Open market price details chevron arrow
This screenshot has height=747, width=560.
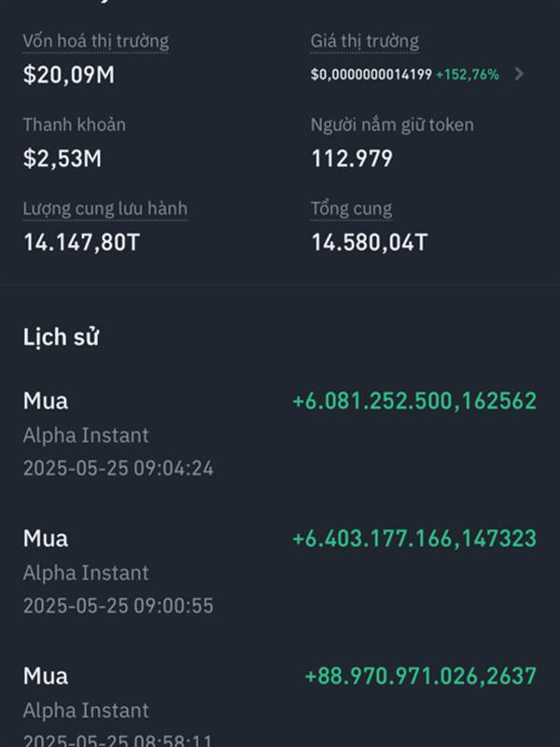click(x=519, y=74)
